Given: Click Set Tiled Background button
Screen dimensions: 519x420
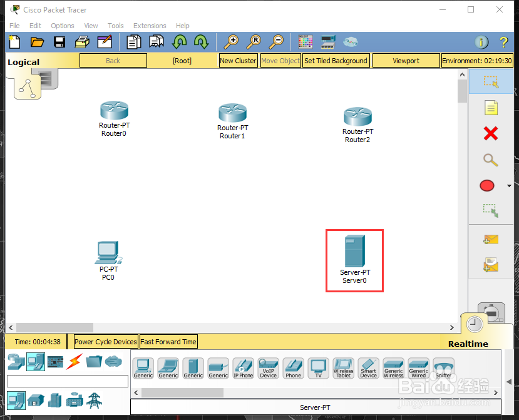Looking at the screenshot, I should (x=336, y=61).
